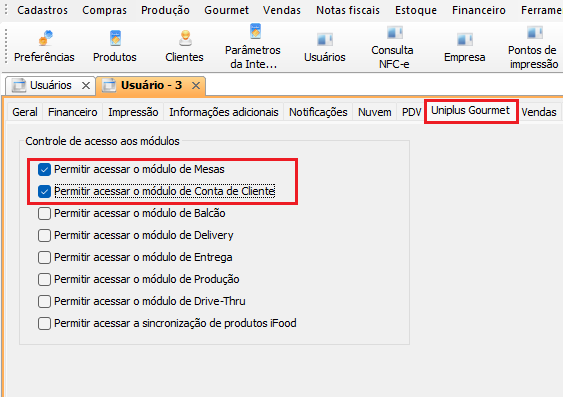Viewport: 563px width, 397px height.
Task: Open the Produtos toolbar icon
Action: (115, 47)
